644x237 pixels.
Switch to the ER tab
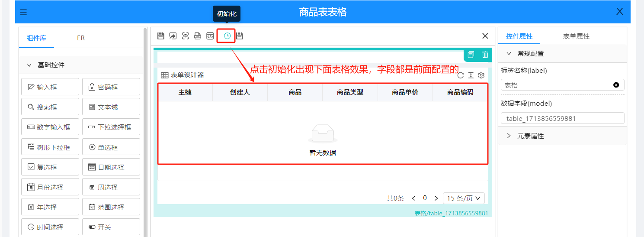click(81, 38)
